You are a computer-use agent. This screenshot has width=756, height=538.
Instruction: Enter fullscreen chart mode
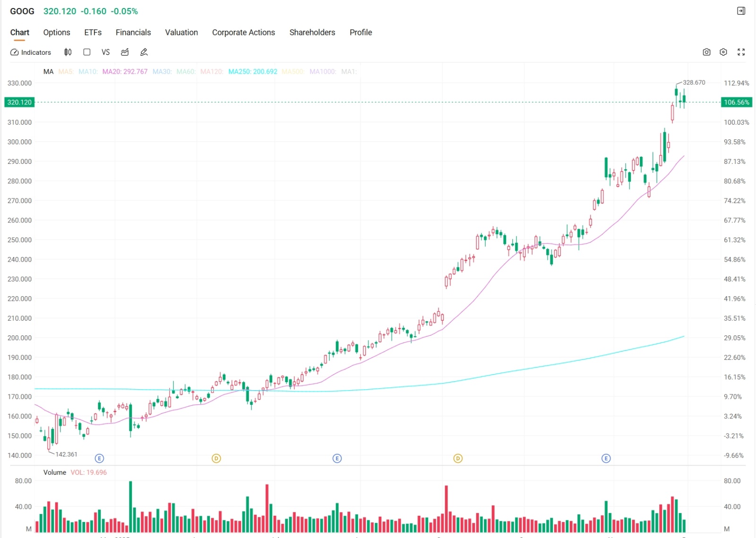741,52
